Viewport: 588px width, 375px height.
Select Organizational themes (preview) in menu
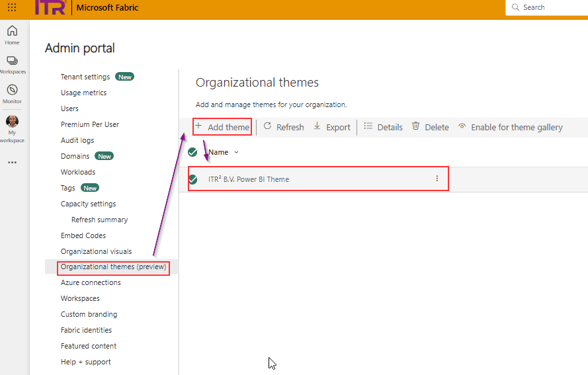(113, 267)
